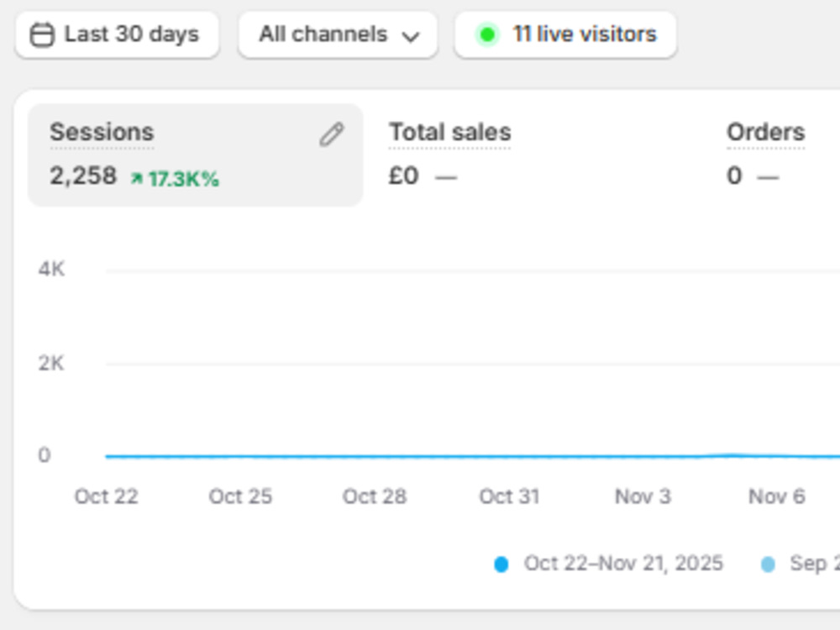Viewport: 840px width, 630px height.
Task: Open the All channels dropdown
Action: coord(338,34)
